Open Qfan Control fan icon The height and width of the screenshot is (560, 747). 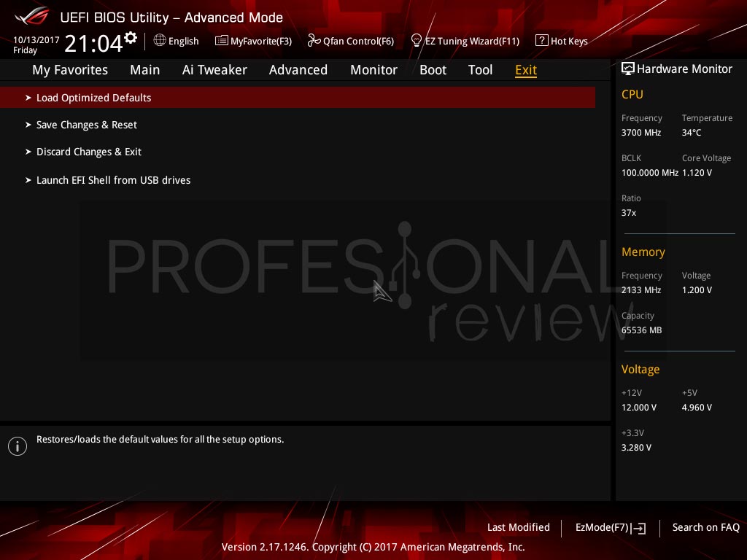point(314,41)
